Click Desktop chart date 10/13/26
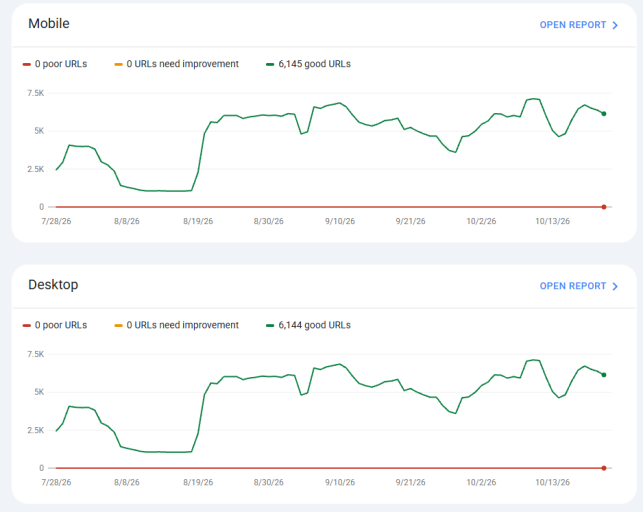Image resolution: width=643 pixels, height=512 pixels. coord(552,482)
